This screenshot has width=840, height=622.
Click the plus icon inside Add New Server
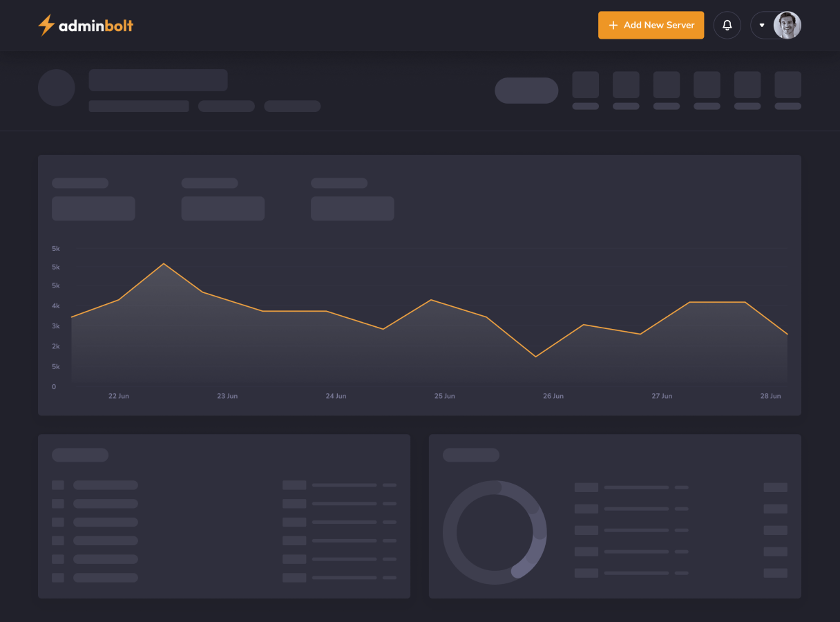[x=613, y=25]
